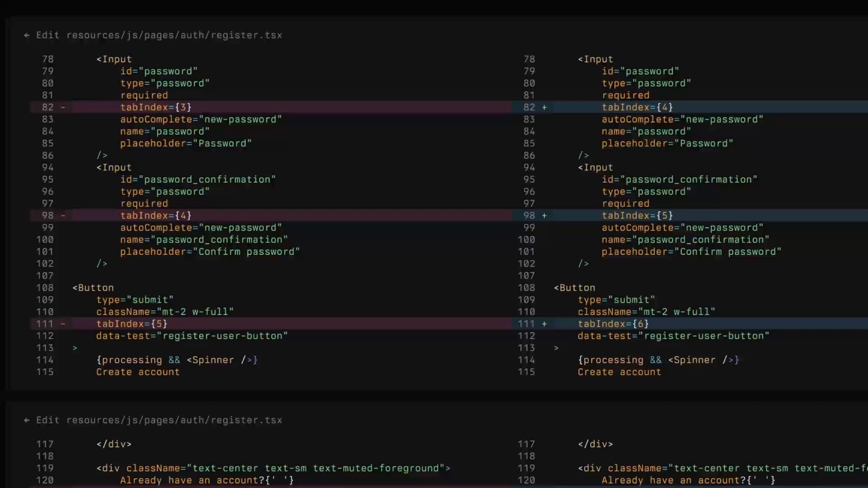Click name="password" on line 84 in the new pane
This screenshot has height=488, width=868.
click(647, 132)
